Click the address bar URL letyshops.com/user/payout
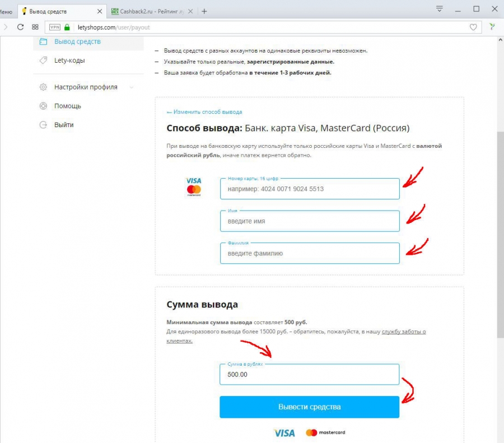This screenshot has width=504, height=443. [114, 27]
